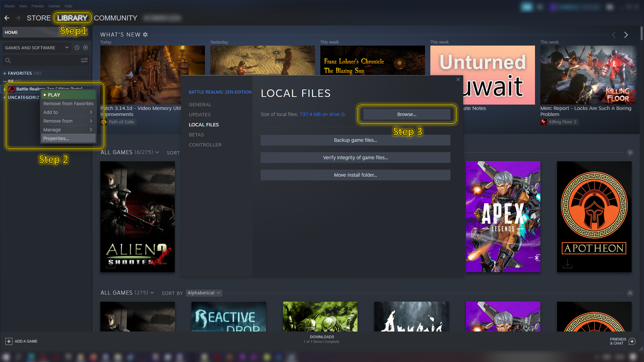Open the Steam menu
This screenshot has width=644, height=362.
coord(9,6)
